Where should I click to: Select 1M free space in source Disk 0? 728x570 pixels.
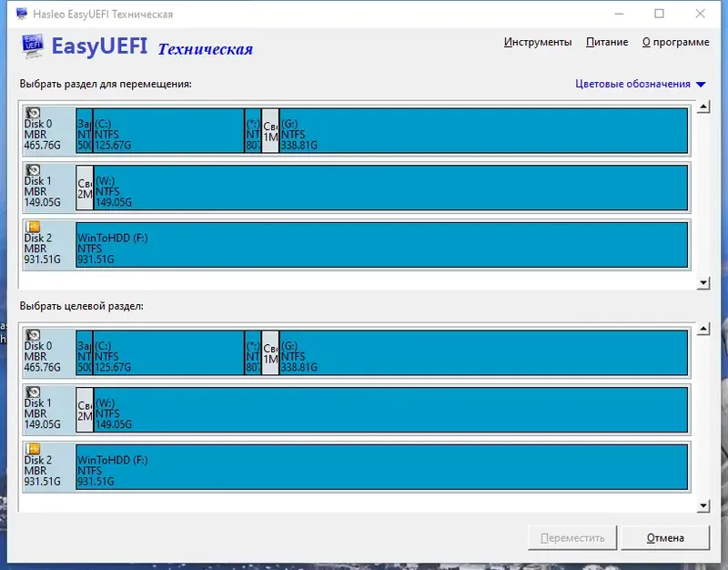[270, 130]
